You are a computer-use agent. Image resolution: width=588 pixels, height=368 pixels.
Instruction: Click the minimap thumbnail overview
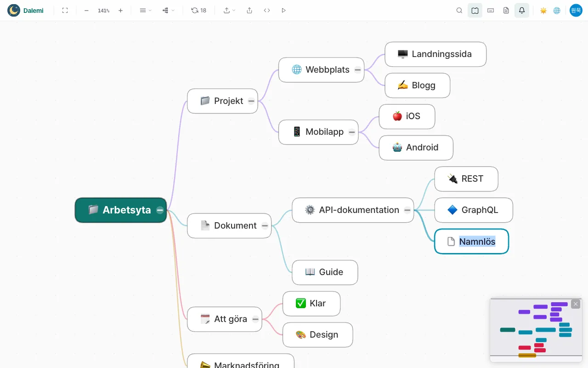[x=536, y=330]
